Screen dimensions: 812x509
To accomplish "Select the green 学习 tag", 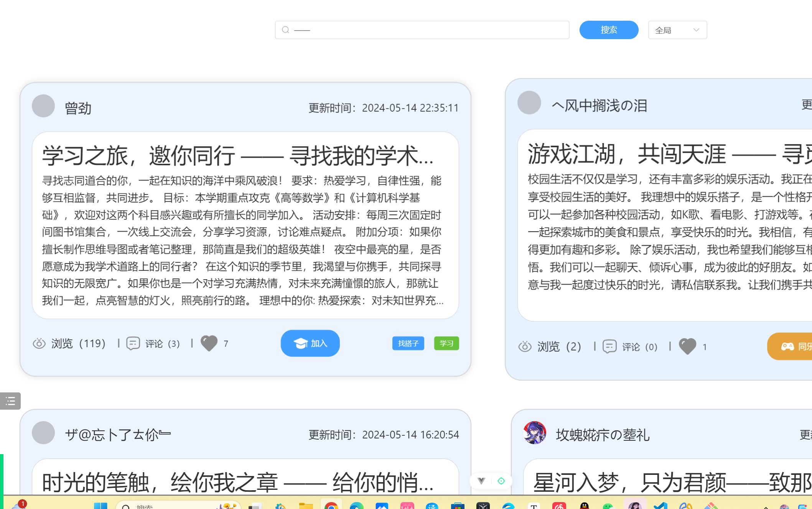I will click(446, 343).
